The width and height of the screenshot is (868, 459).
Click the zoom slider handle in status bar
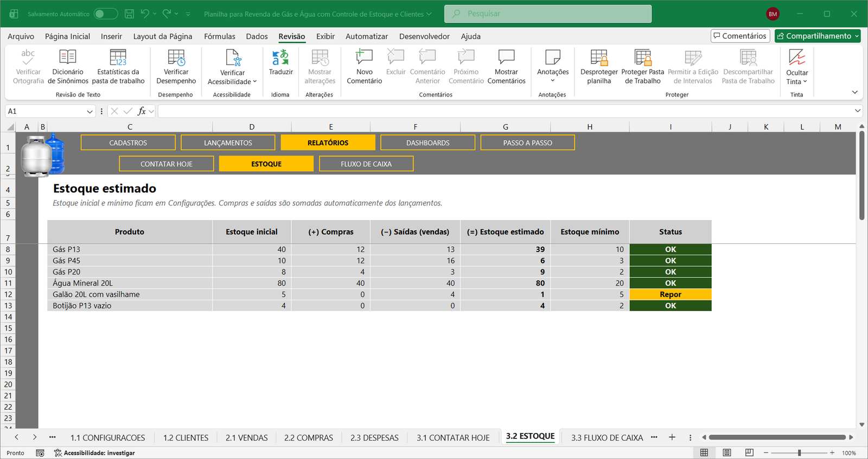(799, 452)
